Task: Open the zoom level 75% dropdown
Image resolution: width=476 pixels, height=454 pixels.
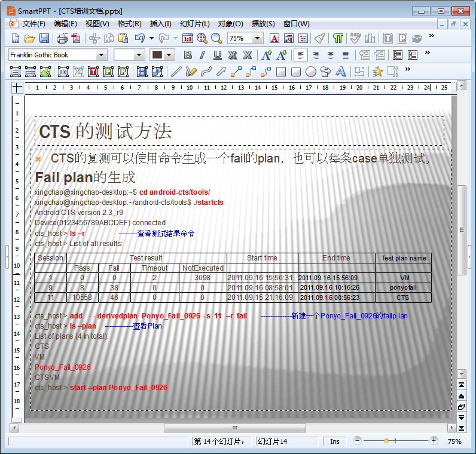Action: click(257, 38)
